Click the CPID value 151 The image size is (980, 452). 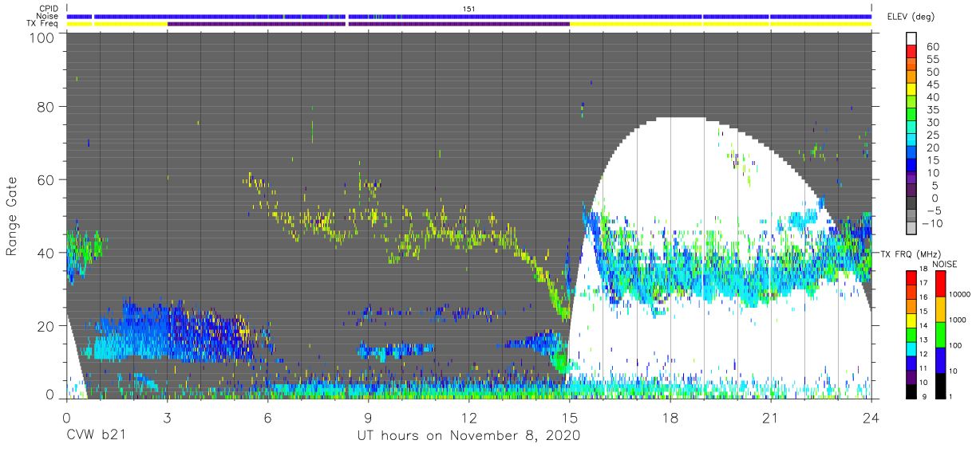click(469, 8)
